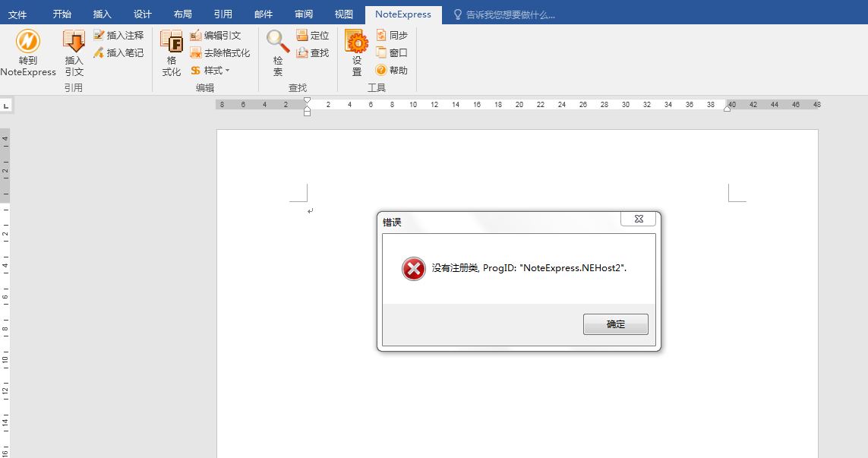Image resolution: width=868 pixels, height=458 pixels.
Task: Switch to the 审阅 Review tab
Action: click(x=303, y=14)
